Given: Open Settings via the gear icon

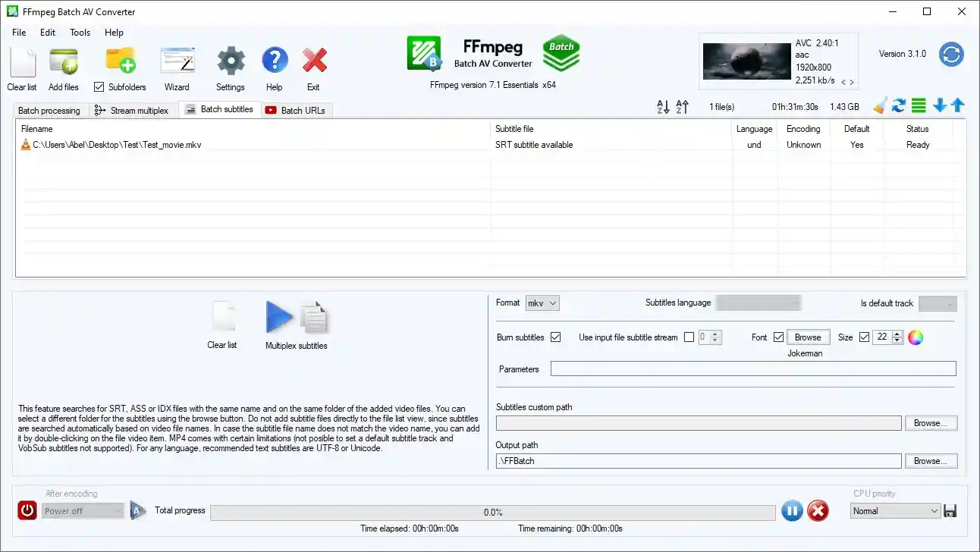Looking at the screenshot, I should pyautogui.click(x=230, y=62).
